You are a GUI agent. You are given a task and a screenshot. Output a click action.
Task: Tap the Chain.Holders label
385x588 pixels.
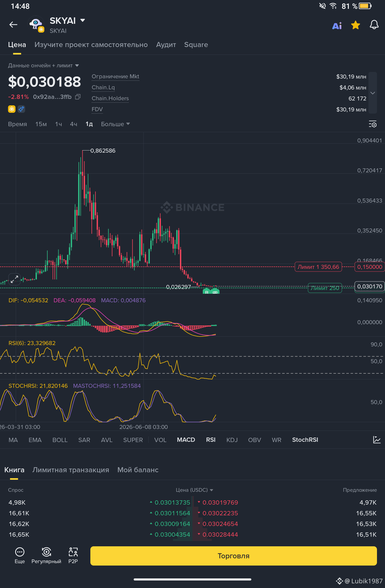(x=110, y=98)
